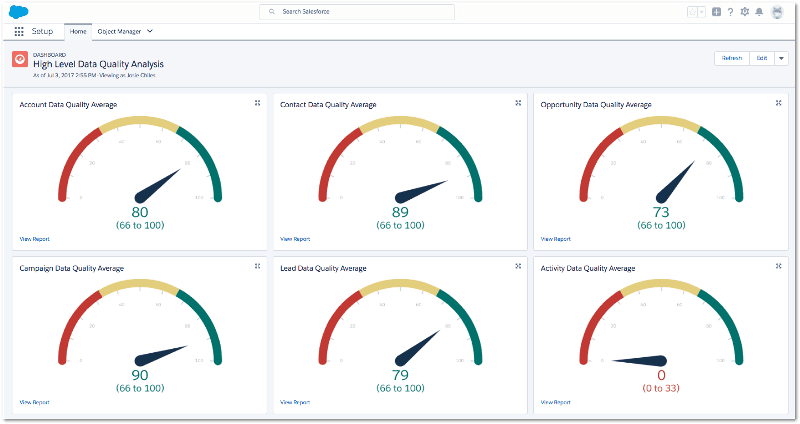Screen dimensions: 800x424
Task: Open the Help question mark icon
Action: [x=730, y=12]
